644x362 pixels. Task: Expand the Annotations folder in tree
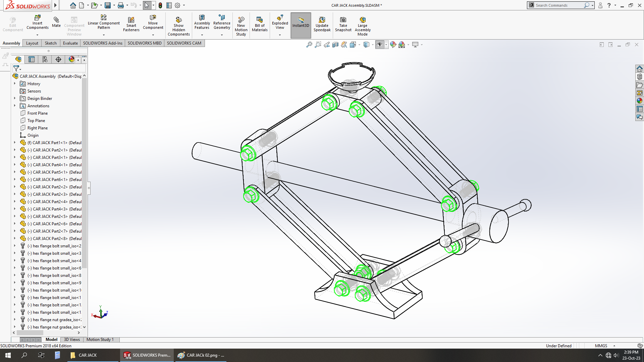(15, 106)
